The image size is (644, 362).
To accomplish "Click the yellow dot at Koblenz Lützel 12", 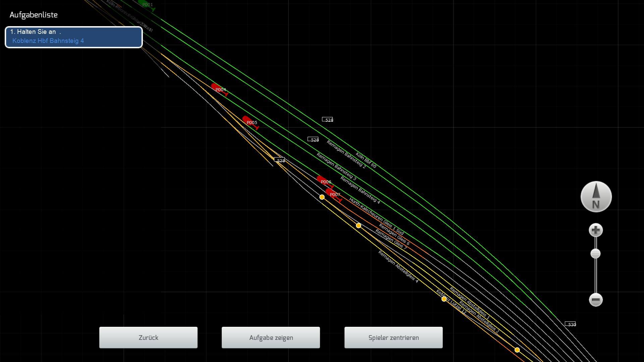I will pyautogui.click(x=444, y=299).
